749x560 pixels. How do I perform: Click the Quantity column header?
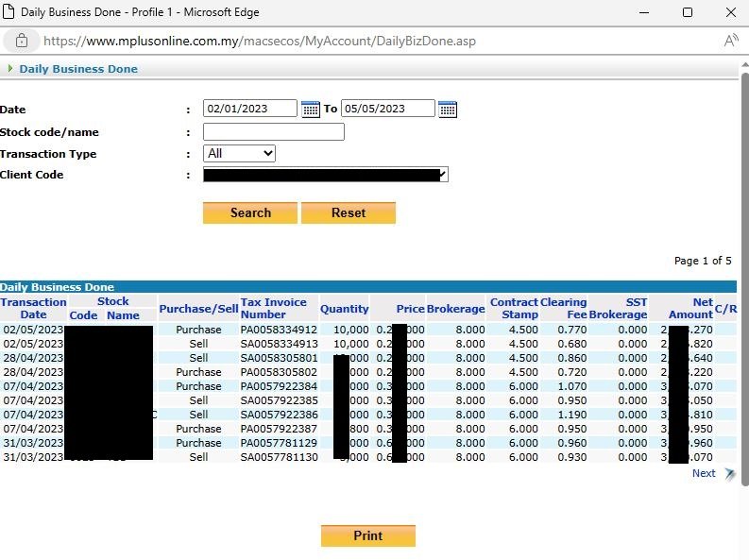pos(345,309)
